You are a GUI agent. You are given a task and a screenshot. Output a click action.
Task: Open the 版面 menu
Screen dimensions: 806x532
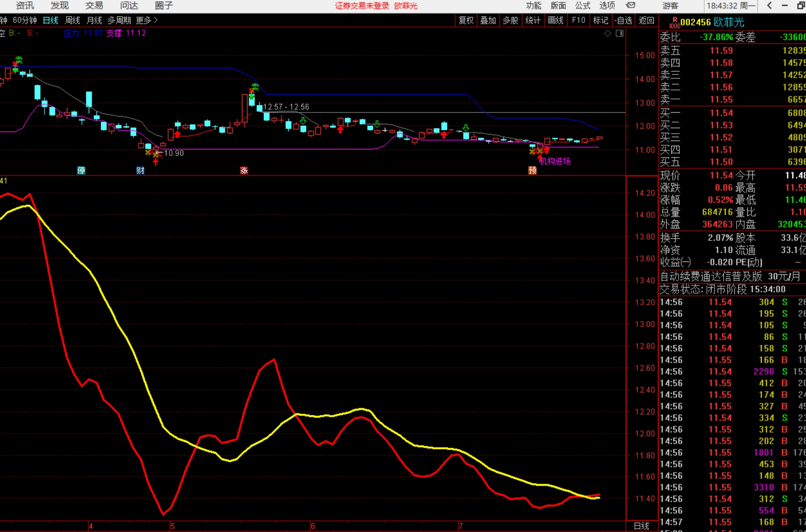click(558, 6)
